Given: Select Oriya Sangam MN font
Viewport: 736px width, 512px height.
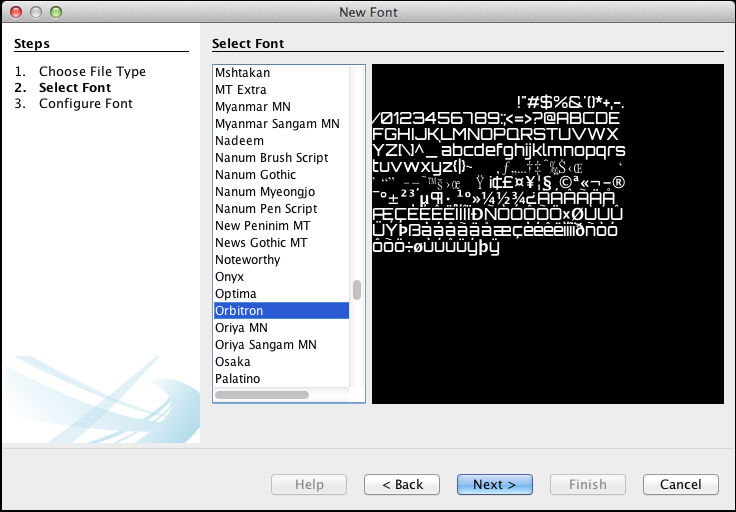Looking at the screenshot, I should click(265, 345).
